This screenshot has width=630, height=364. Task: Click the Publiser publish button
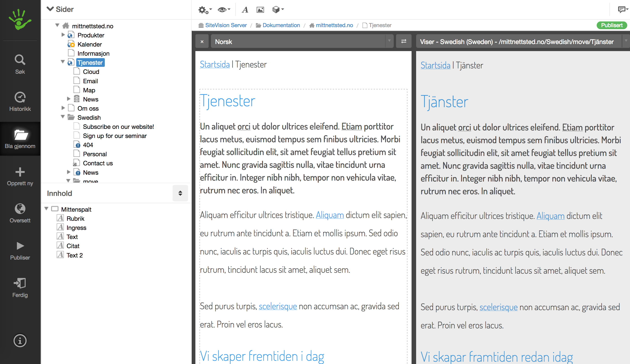tap(20, 251)
